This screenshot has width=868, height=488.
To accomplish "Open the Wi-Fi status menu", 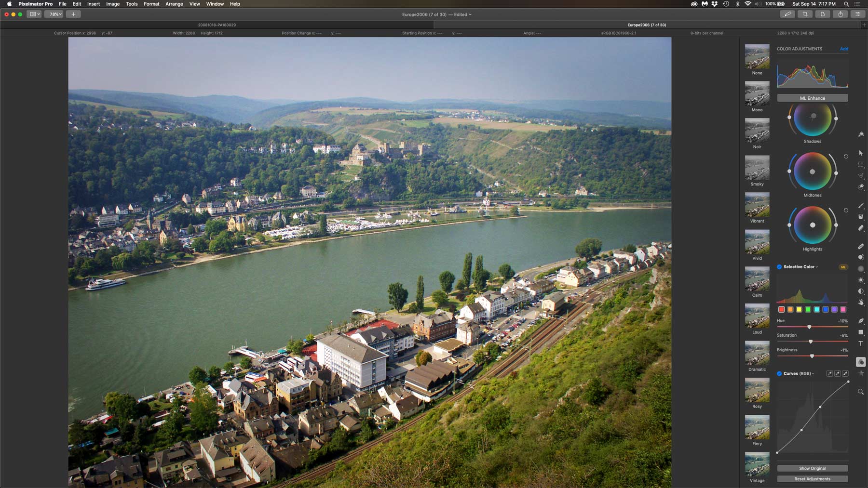I will pos(748,4).
